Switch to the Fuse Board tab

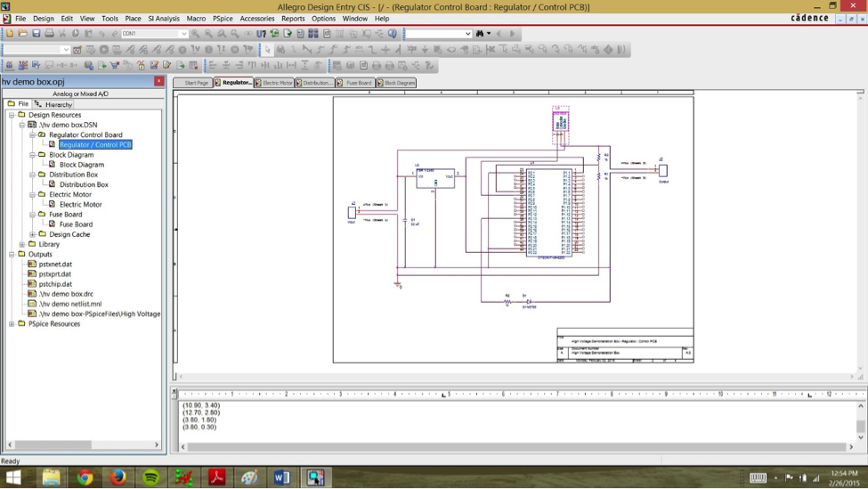pyautogui.click(x=355, y=83)
